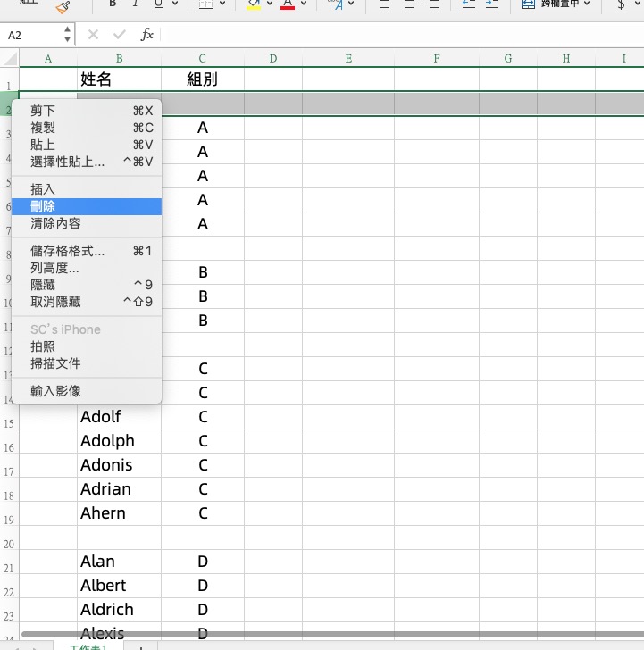The height and width of the screenshot is (650, 644).
Task: Select column F header
Action: [x=437, y=58]
